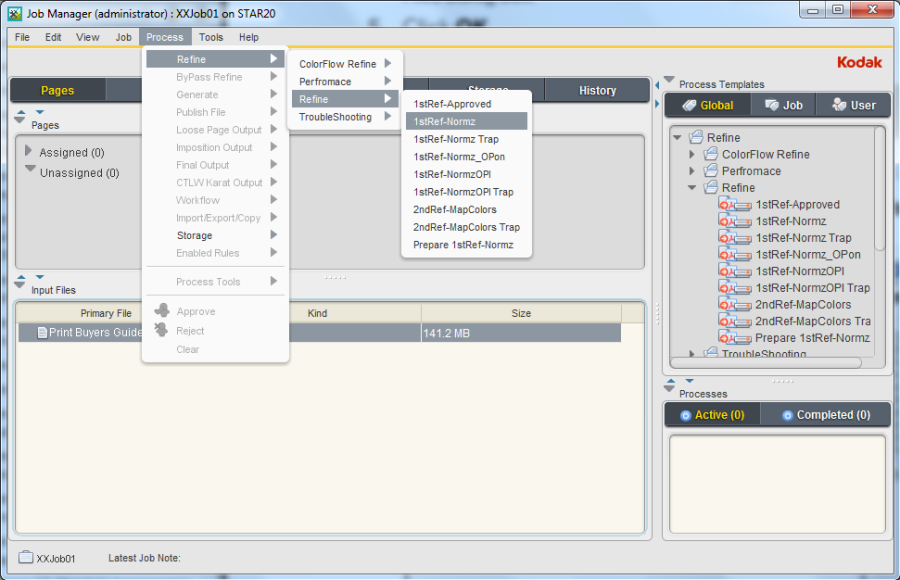Image resolution: width=900 pixels, height=580 pixels.
Task: Collapse the Processes panel arrow
Action: [x=669, y=389]
